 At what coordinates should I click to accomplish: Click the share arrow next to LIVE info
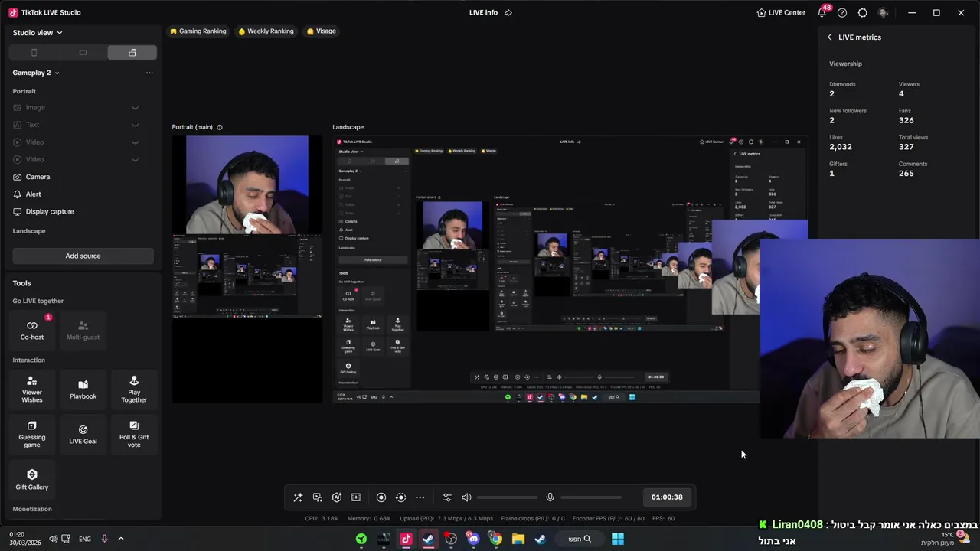tap(508, 12)
